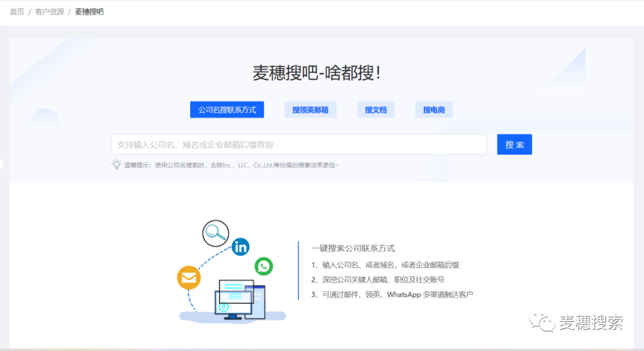Click the orange email envelope icon
Image resolution: width=644 pixels, height=351 pixels.
point(189,277)
